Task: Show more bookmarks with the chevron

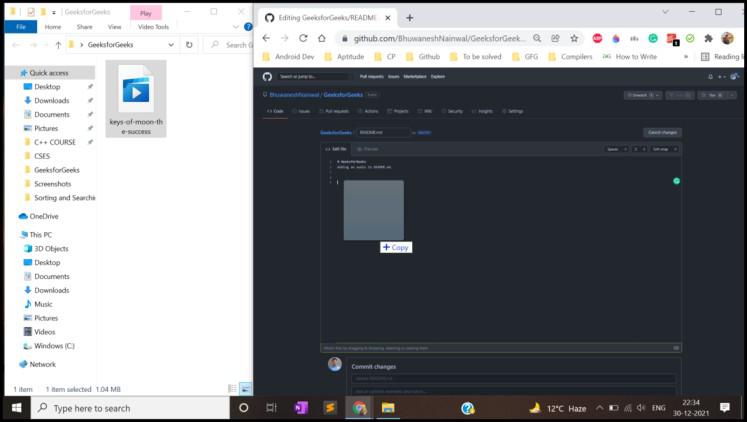Action: point(686,57)
